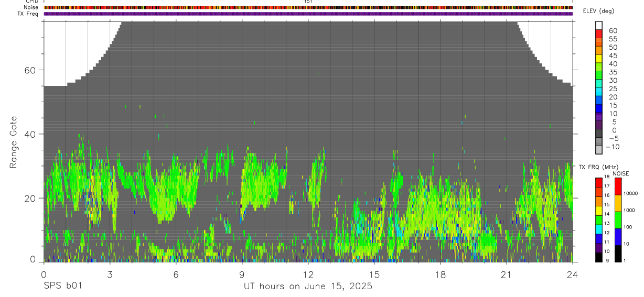The image size is (644, 297).
Task: Click the '14' value in TX FRQ legend
Action: [x=606, y=214]
